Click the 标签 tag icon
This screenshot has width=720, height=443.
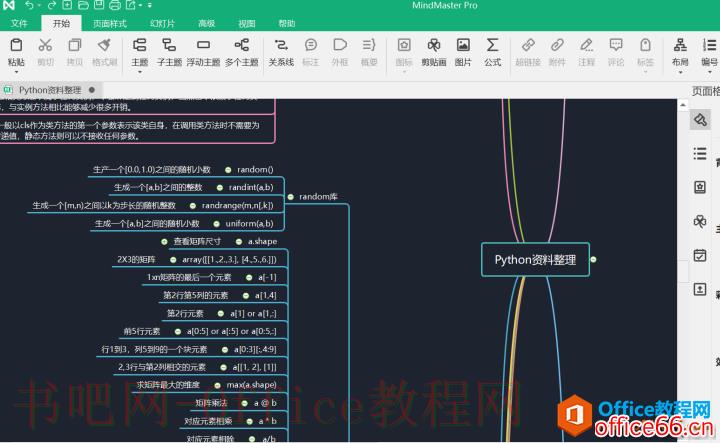pos(645,45)
